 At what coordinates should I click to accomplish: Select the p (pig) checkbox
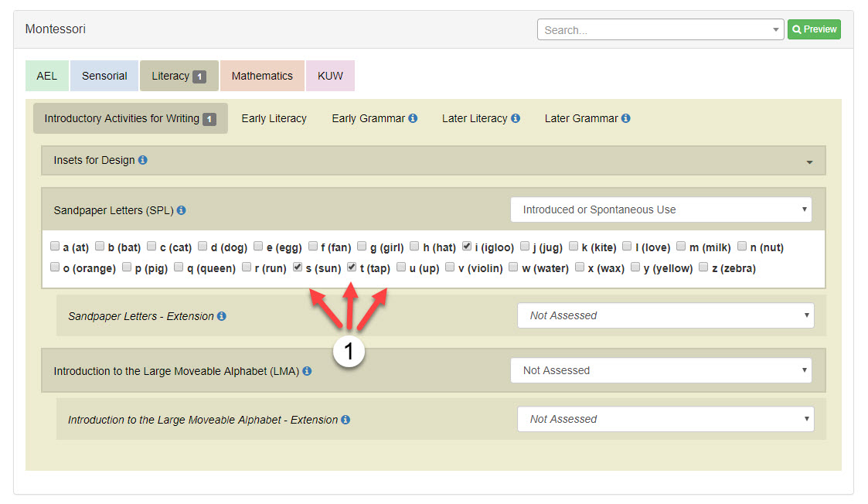click(x=127, y=267)
